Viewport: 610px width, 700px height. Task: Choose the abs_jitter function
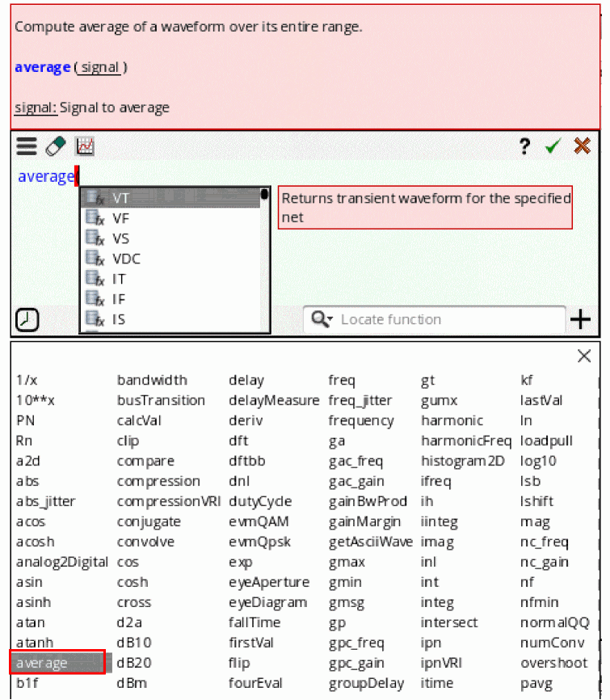pos(45,501)
